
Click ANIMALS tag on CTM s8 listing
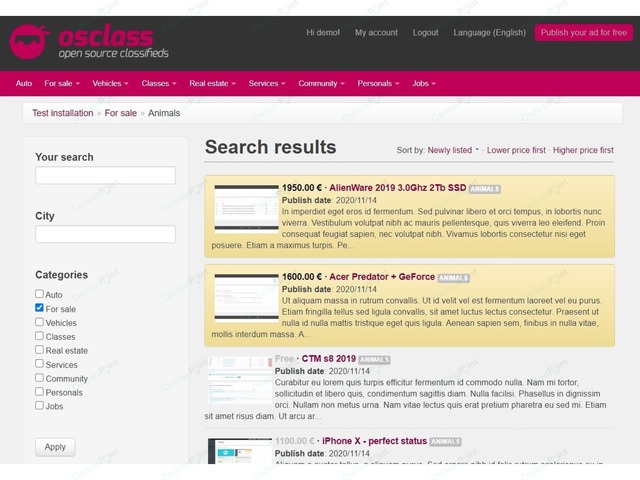point(374,360)
